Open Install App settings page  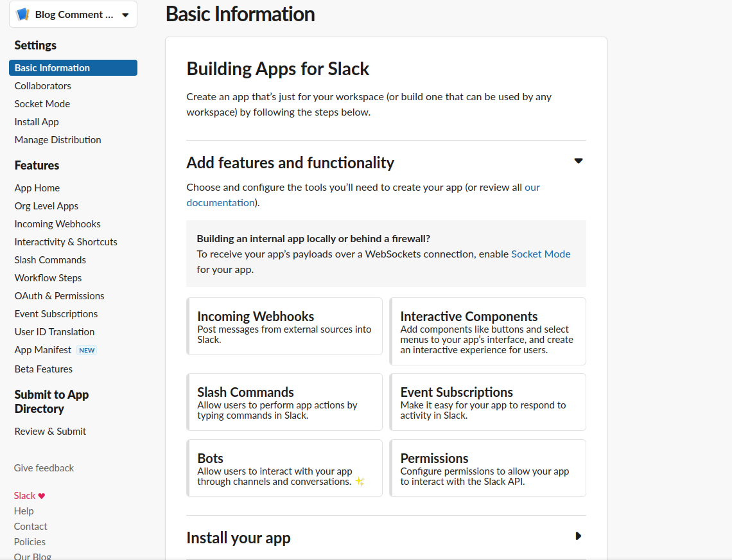coord(37,122)
